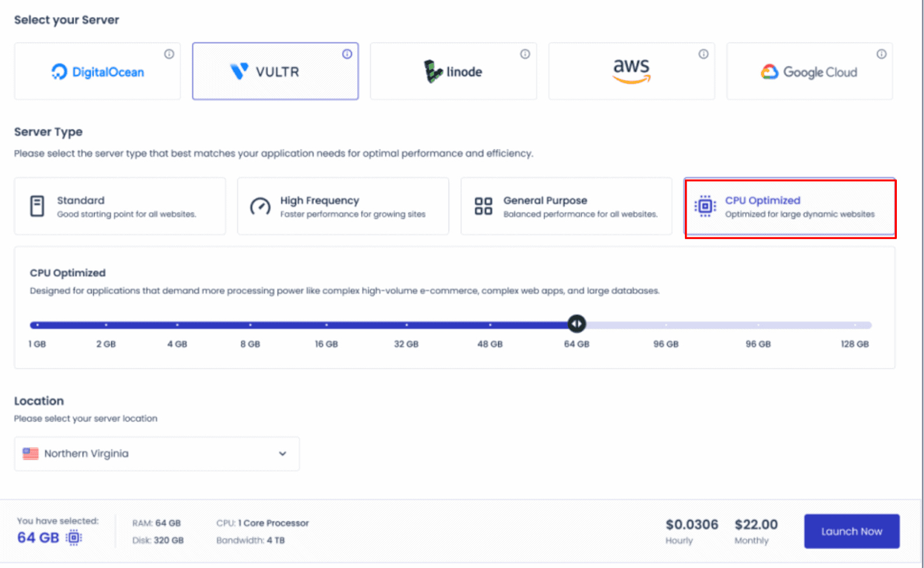Open the Northern Virginia location dropdown
This screenshot has width=924, height=568.
[157, 454]
